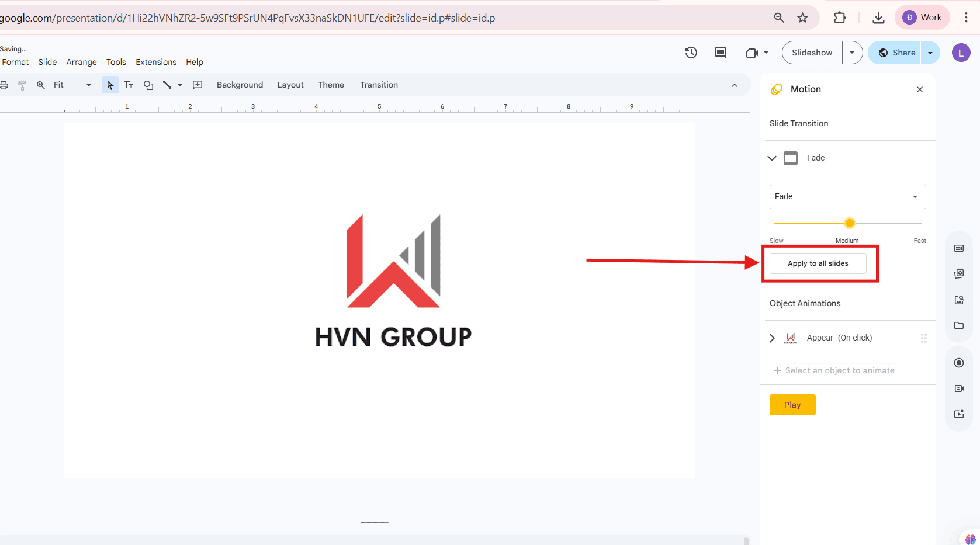Open version history clock icon
The height and width of the screenshot is (545, 980).
691,53
